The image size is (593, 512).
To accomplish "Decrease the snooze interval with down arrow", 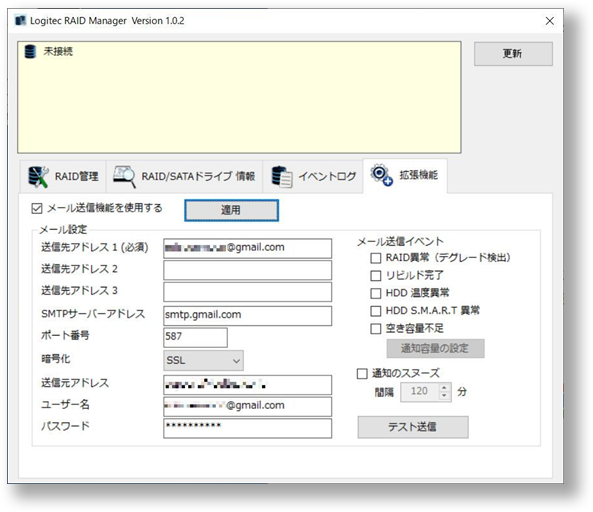I will 444,396.
